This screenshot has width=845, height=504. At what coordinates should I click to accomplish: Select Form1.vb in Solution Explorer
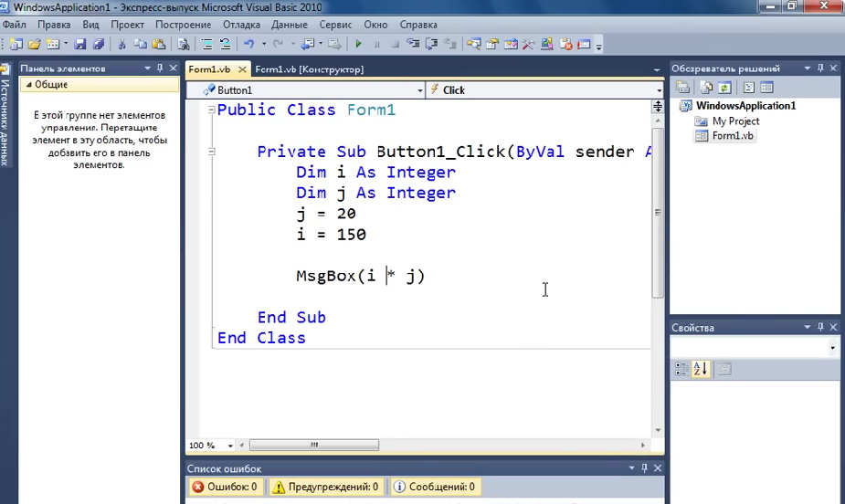coord(733,136)
